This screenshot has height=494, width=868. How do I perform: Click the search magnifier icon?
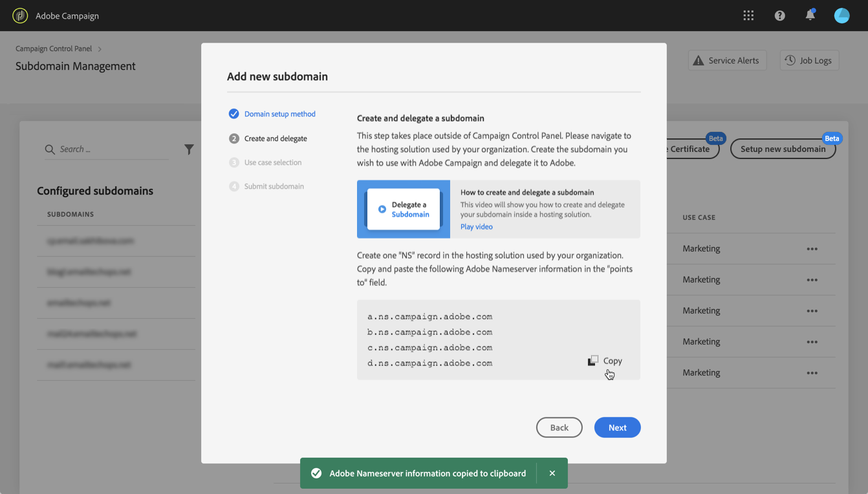[50, 149]
